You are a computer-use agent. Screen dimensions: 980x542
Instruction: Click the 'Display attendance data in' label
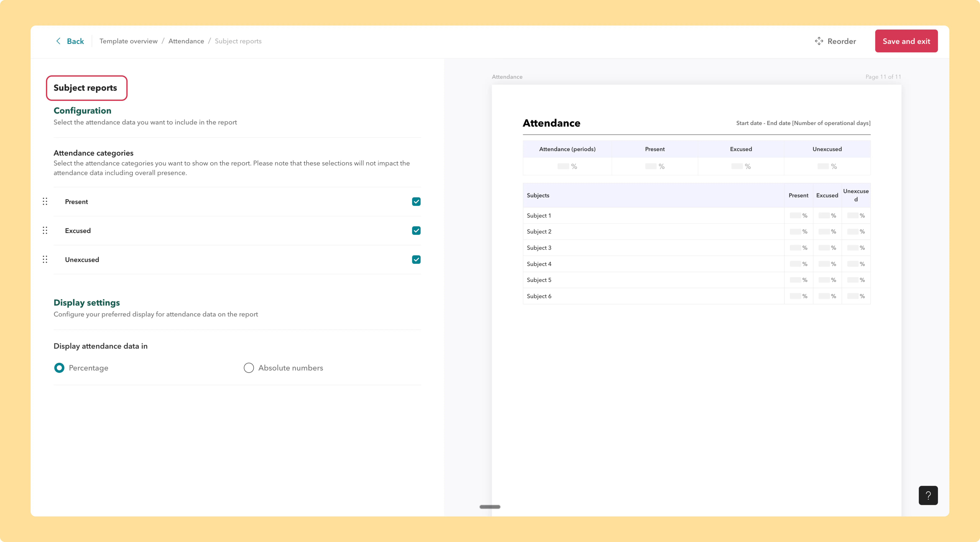coord(100,346)
